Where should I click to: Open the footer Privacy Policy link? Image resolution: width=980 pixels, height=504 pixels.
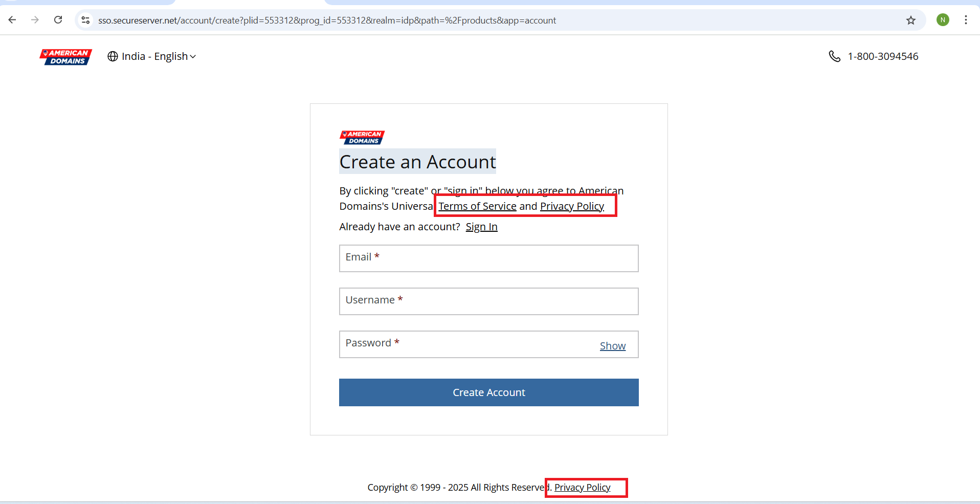pos(582,488)
